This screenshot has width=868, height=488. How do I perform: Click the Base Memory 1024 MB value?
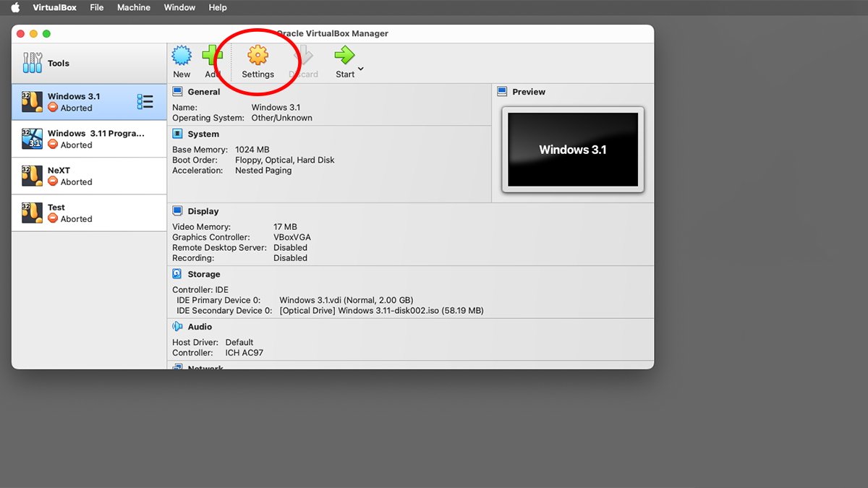(252, 150)
